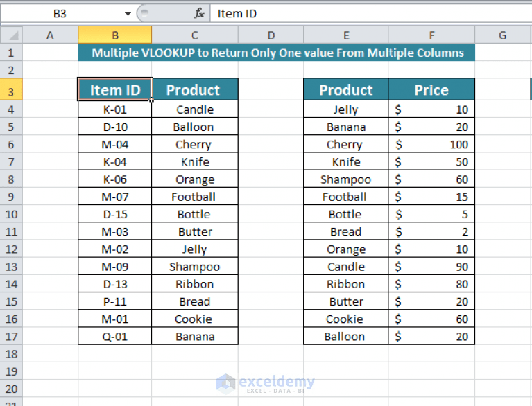
Task: Click the Item ID header cell
Action: 114,89
